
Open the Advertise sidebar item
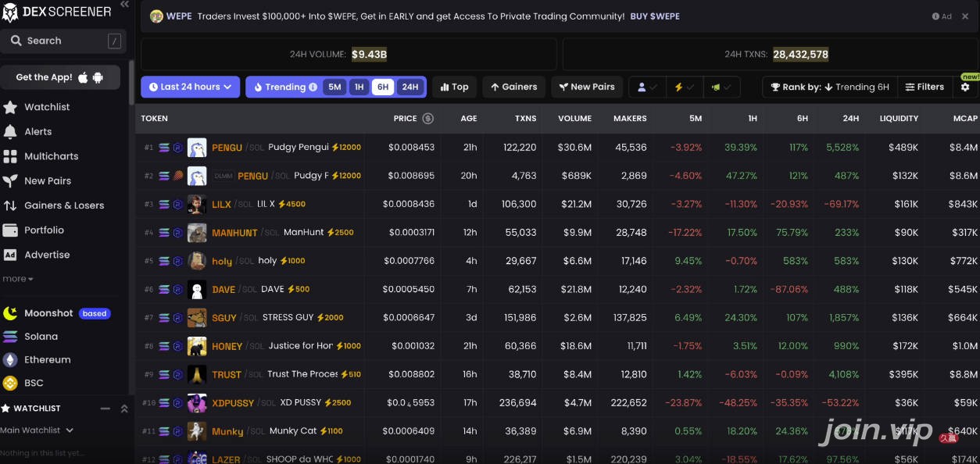pyautogui.click(x=47, y=255)
